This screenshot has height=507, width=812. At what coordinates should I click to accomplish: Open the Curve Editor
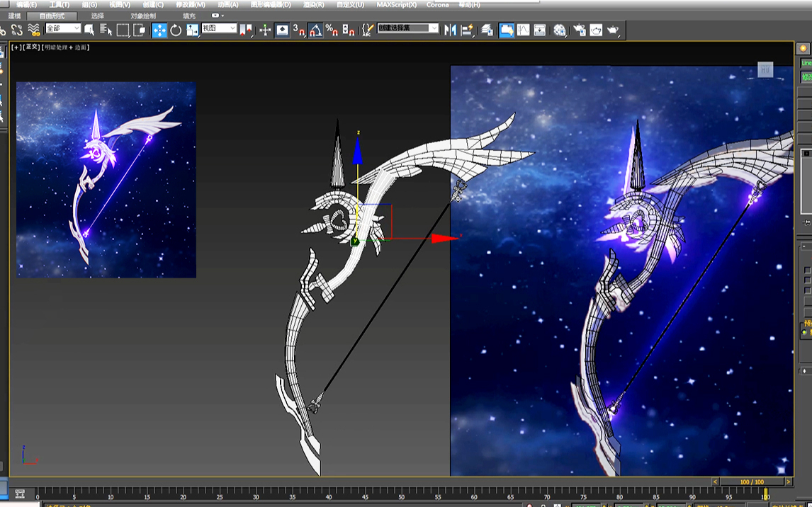[x=523, y=30]
